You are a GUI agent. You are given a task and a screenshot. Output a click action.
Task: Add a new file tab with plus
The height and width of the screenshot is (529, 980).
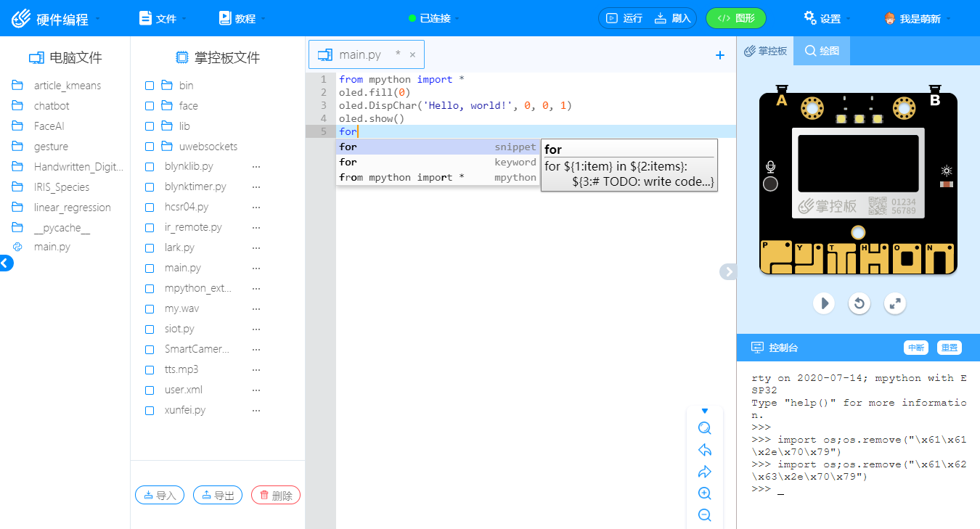point(720,55)
